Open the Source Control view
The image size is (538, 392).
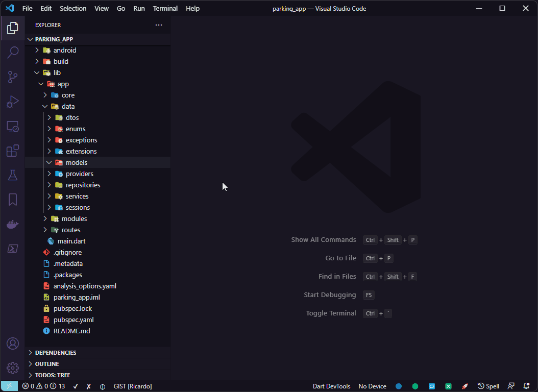coord(13,77)
